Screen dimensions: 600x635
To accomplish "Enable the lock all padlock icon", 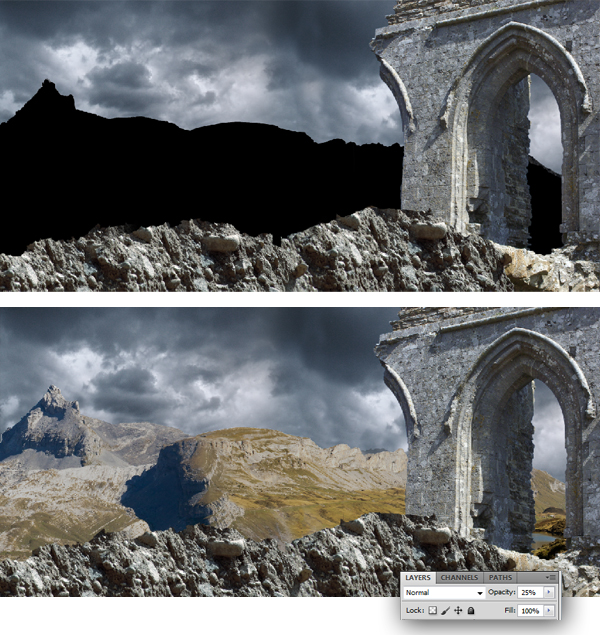I will [x=471, y=610].
